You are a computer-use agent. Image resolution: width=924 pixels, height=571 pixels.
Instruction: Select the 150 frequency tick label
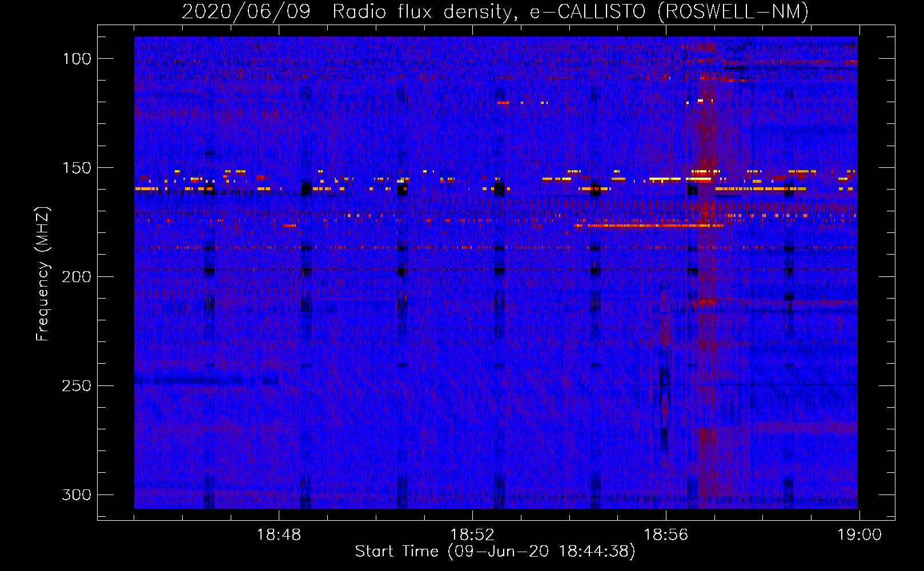pyautogui.click(x=77, y=168)
